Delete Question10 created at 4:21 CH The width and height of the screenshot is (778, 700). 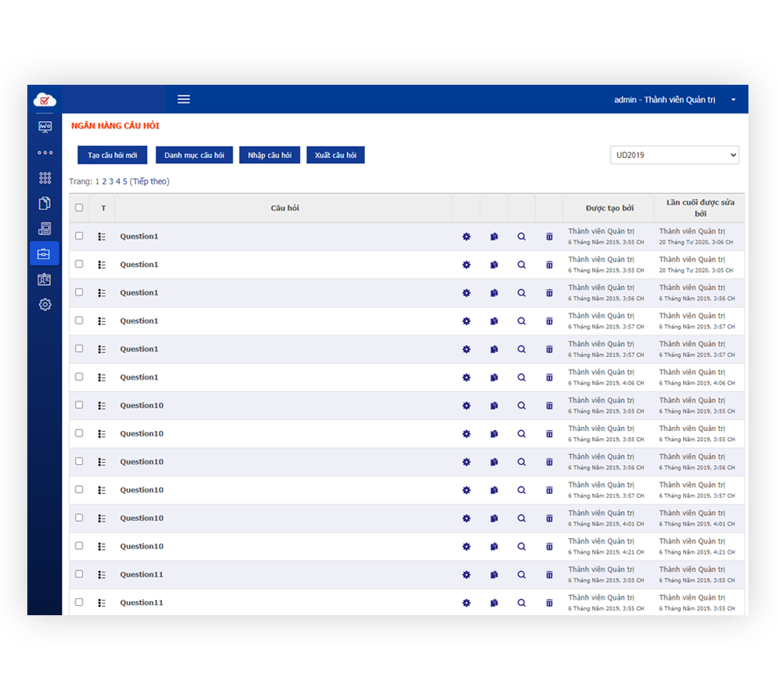(x=549, y=547)
